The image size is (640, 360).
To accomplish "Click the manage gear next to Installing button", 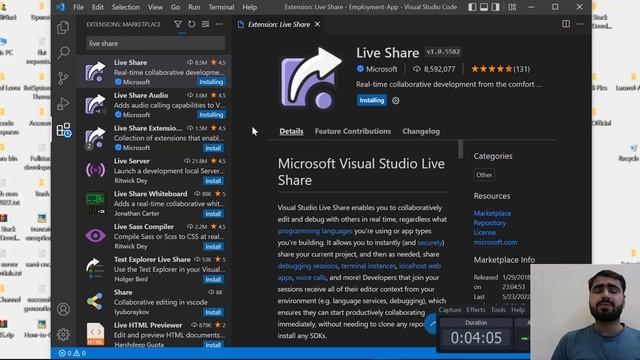I will [x=396, y=100].
